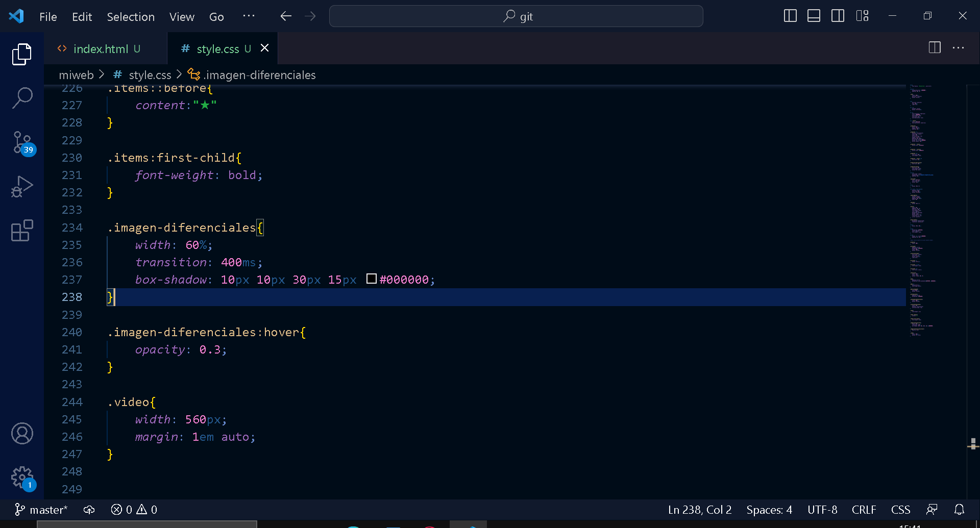
Task: Go forward using the right arrow
Action: click(310, 16)
